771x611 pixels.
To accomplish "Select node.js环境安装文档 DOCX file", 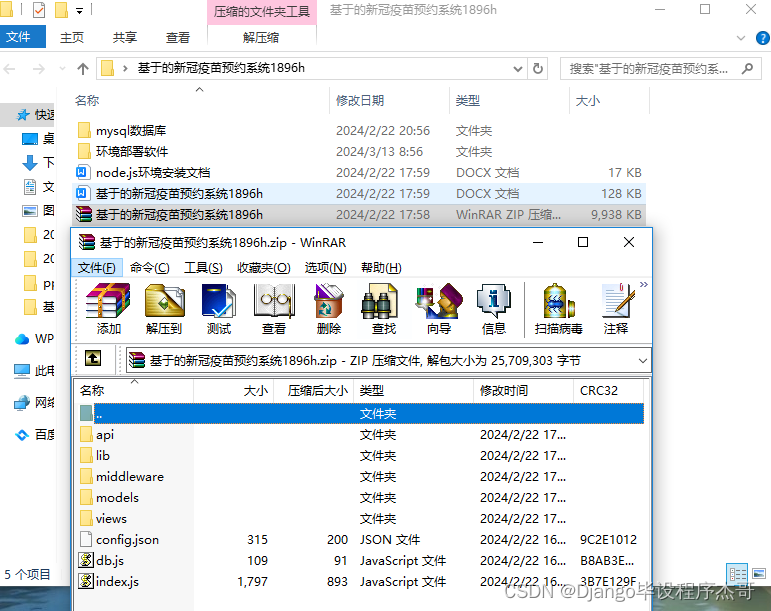I will 359,173.
